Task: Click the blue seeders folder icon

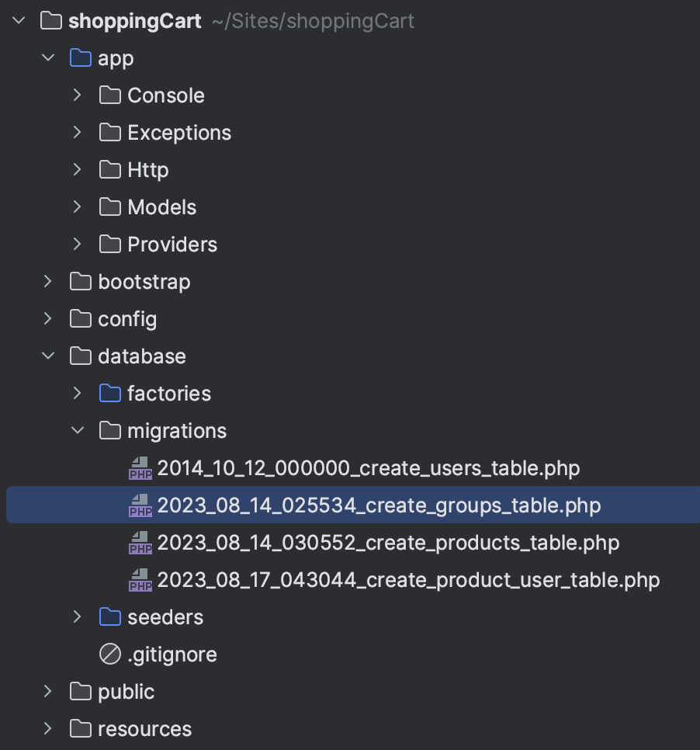Action: tap(110, 617)
